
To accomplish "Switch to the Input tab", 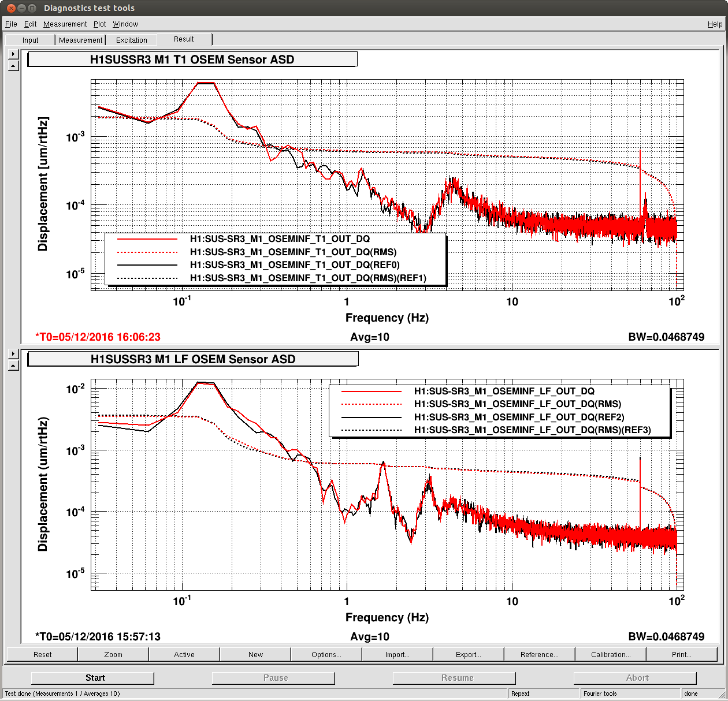I will [x=30, y=40].
